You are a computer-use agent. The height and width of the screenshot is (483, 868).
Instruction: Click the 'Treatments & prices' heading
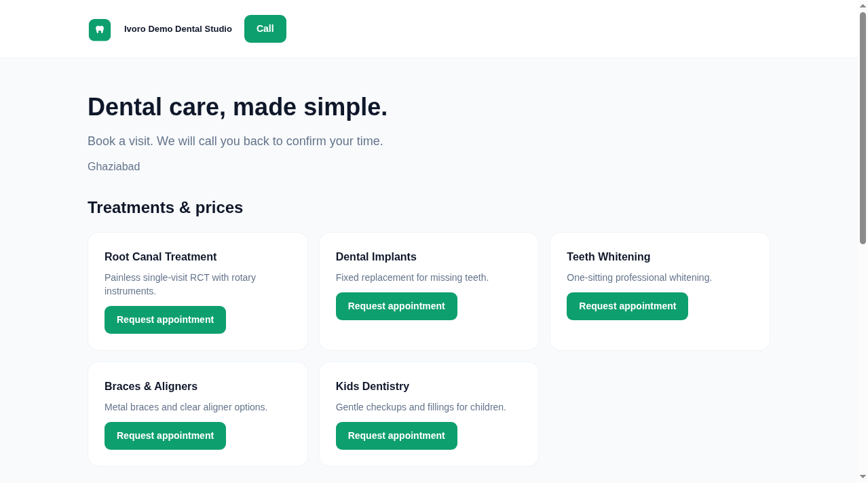(165, 208)
